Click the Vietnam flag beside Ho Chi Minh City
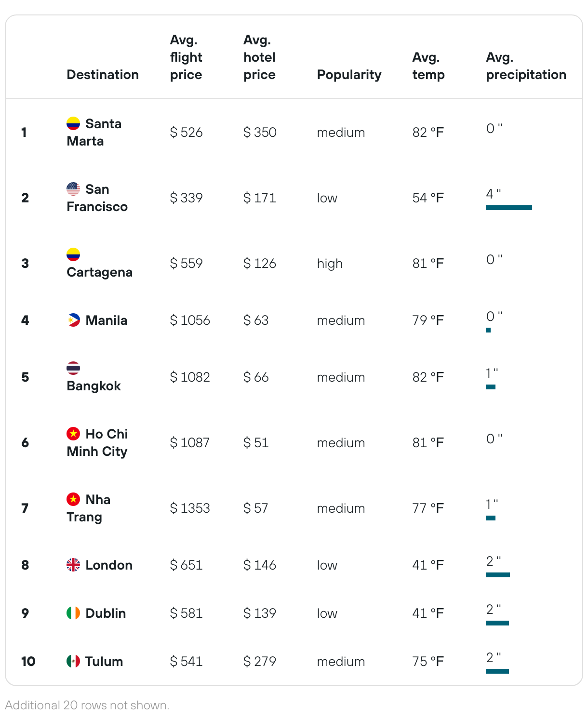Image resolution: width=588 pixels, height=718 pixels. (73, 434)
